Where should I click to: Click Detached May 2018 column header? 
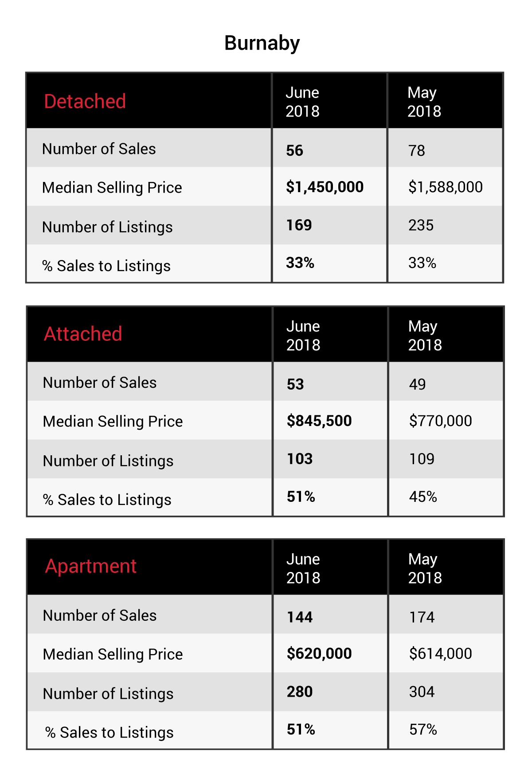click(424, 102)
